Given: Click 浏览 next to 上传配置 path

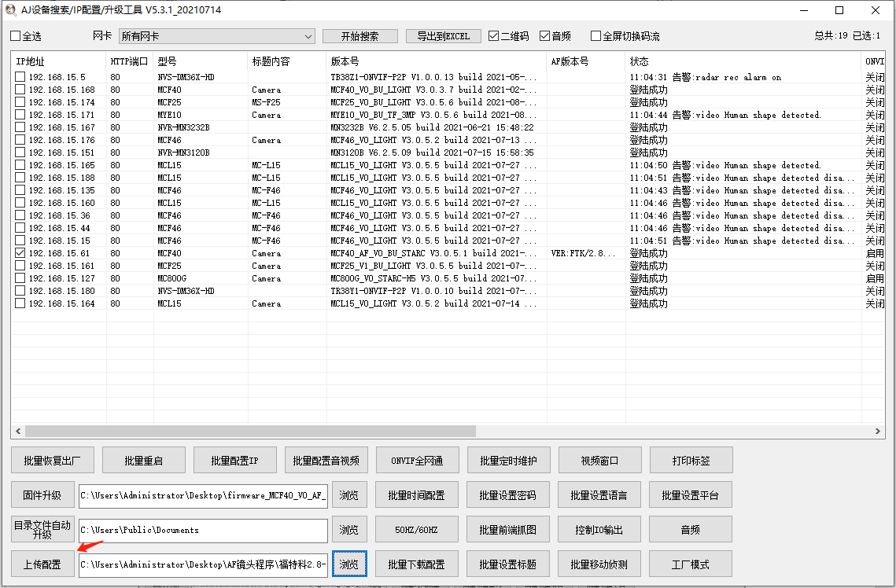Looking at the screenshot, I should [349, 564].
